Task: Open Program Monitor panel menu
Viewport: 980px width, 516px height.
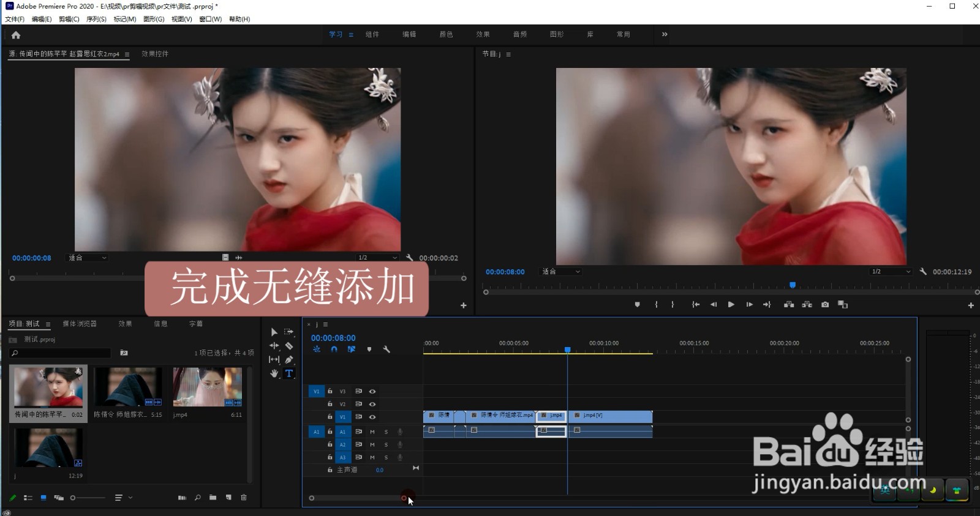Action: tap(508, 54)
